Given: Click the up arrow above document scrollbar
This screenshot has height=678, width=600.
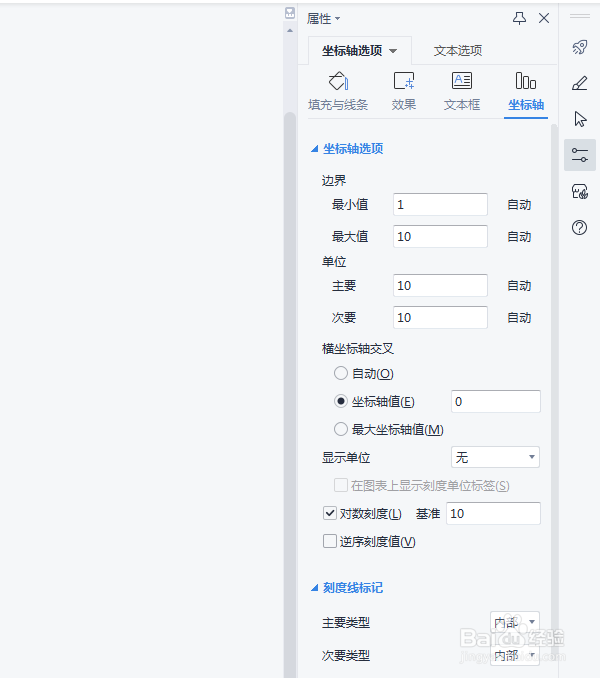Looking at the screenshot, I should pyautogui.click(x=290, y=31).
